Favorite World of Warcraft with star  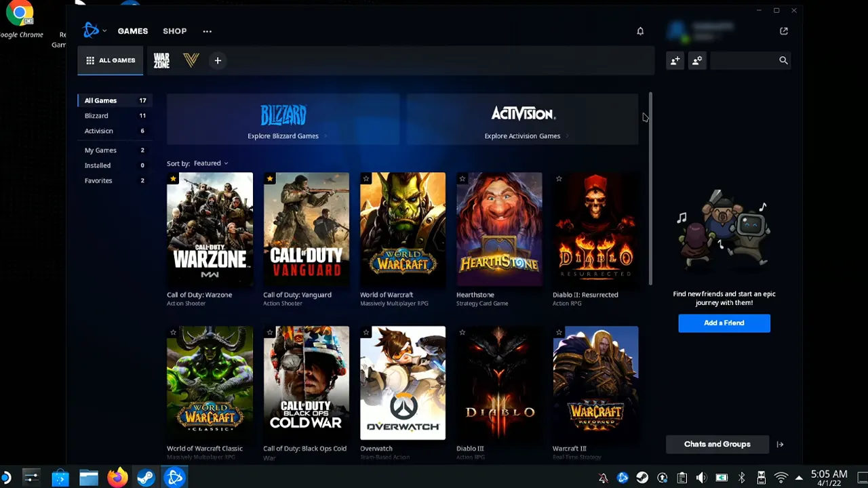[366, 179]
